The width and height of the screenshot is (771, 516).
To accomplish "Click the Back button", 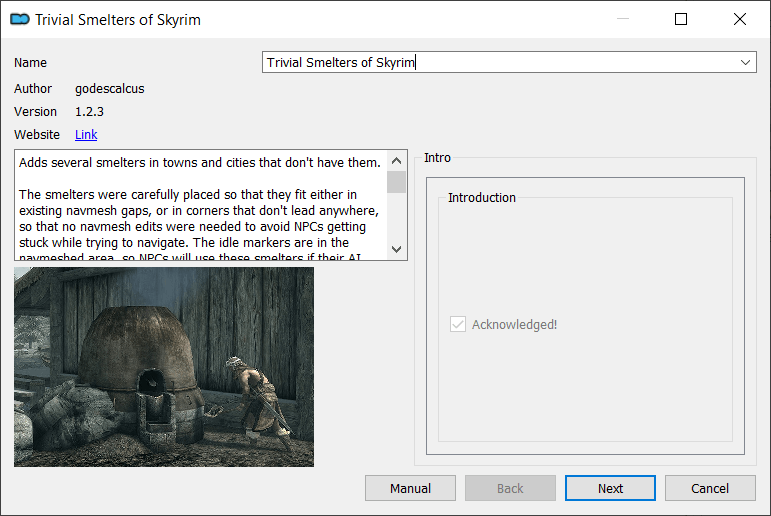I will pyautogui.click(x=510, y=488).
